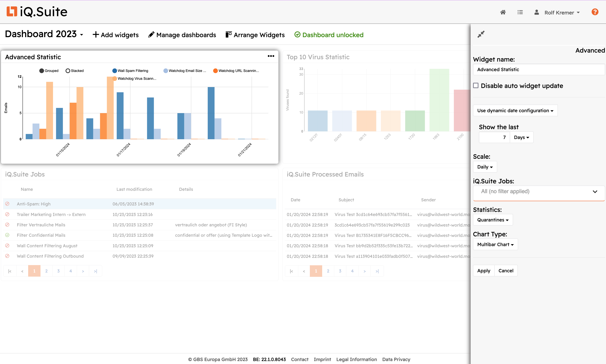This screenshot has width=606, height=364.
Task: Toggle Watchdog Email Size legend series
Action: pyautogui.click(x=185, y=71)
